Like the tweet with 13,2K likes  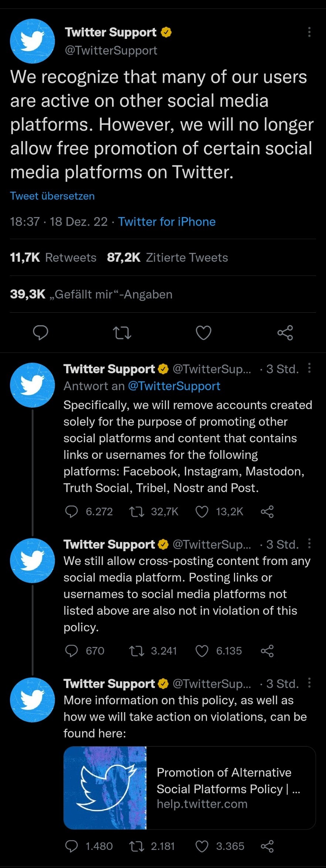[x=202, y=511]
